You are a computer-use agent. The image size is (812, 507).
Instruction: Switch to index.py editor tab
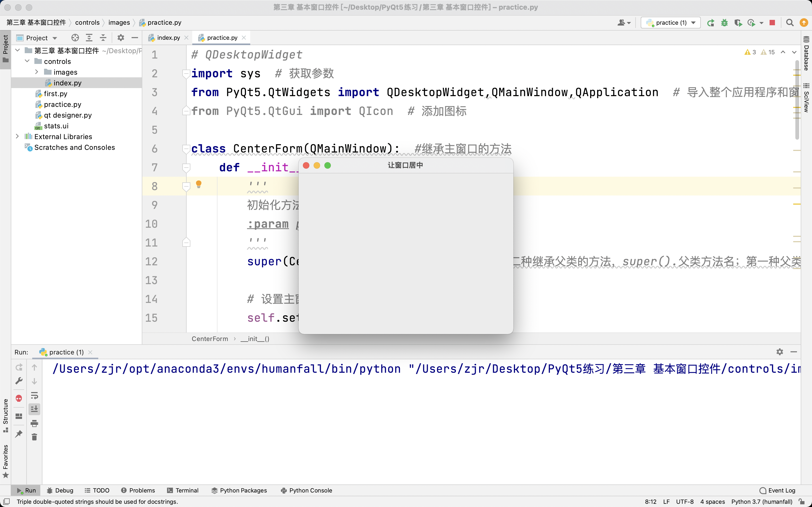tap(168, 38)
